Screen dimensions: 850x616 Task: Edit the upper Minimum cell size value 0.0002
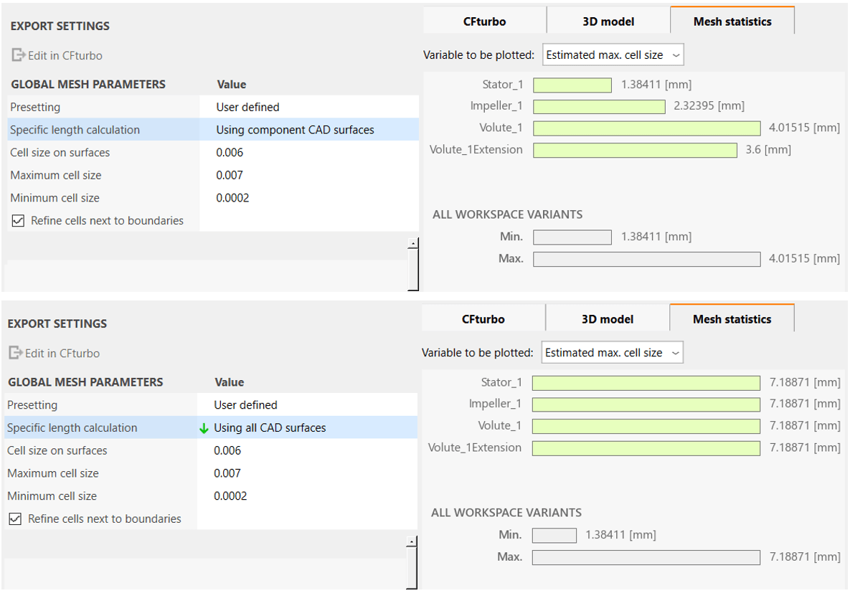(x=309, y=199)
